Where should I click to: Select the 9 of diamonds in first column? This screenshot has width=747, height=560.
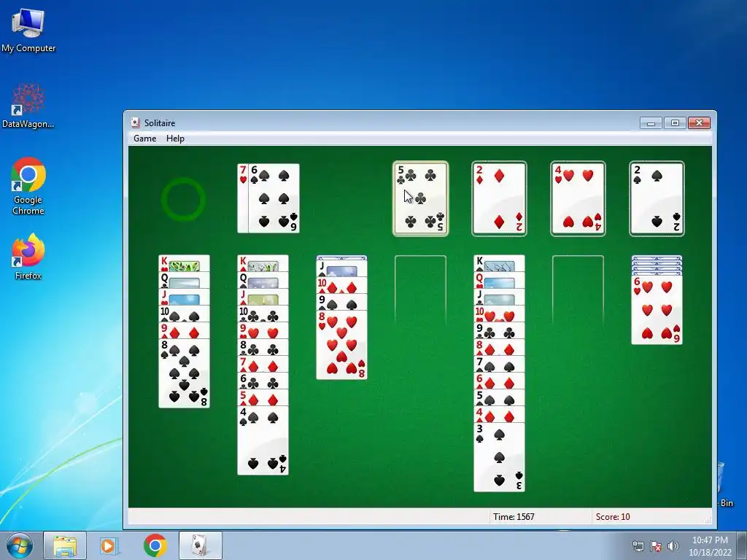tap(184, 330)
